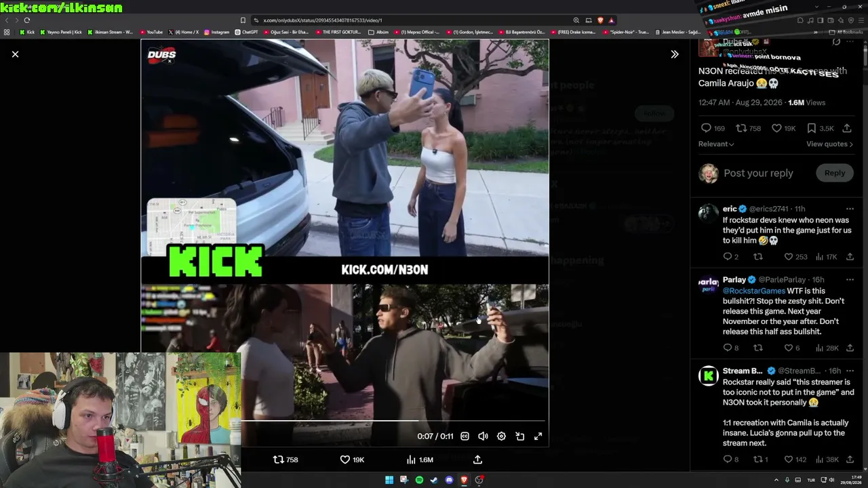This screenshot has width=868, height=488.
Task: Reply to eric's comment
Action: pyautogui.click(x=730, y=257)
